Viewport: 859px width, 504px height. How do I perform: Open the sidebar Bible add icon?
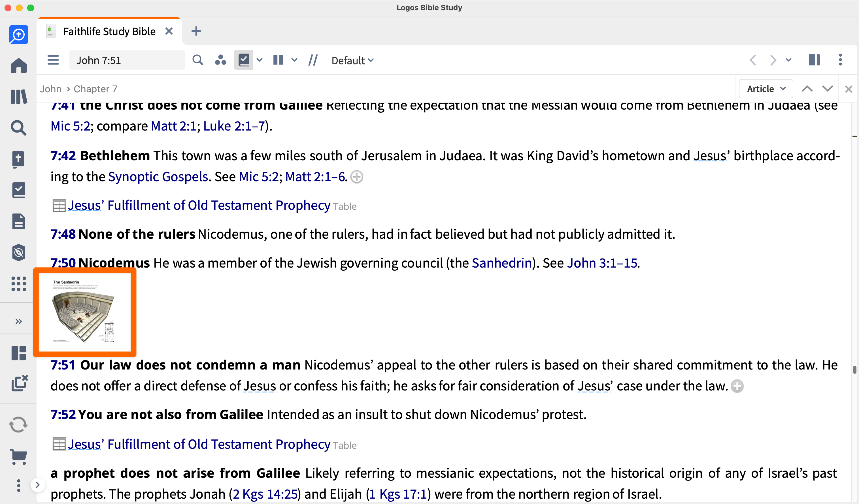18,159
